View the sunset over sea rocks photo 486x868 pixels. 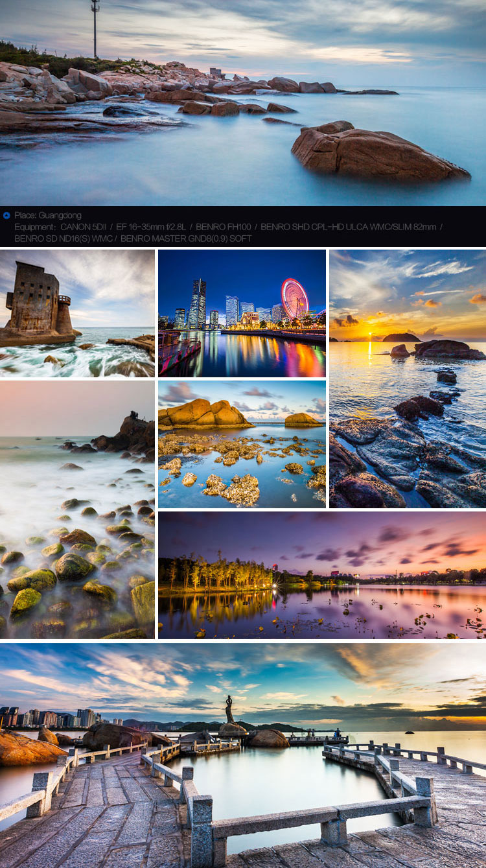[x=408, y=379]
